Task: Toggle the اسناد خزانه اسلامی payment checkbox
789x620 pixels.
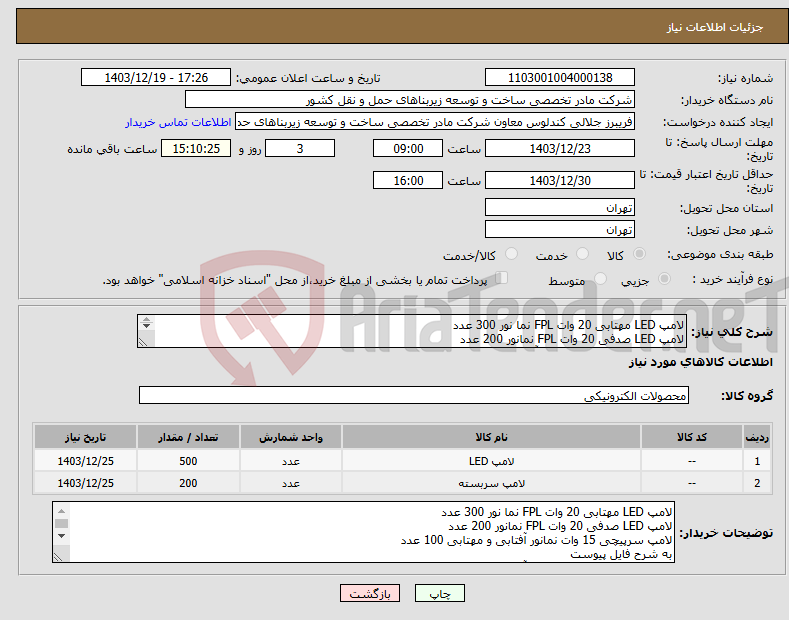Action: [x=502, y=278]
